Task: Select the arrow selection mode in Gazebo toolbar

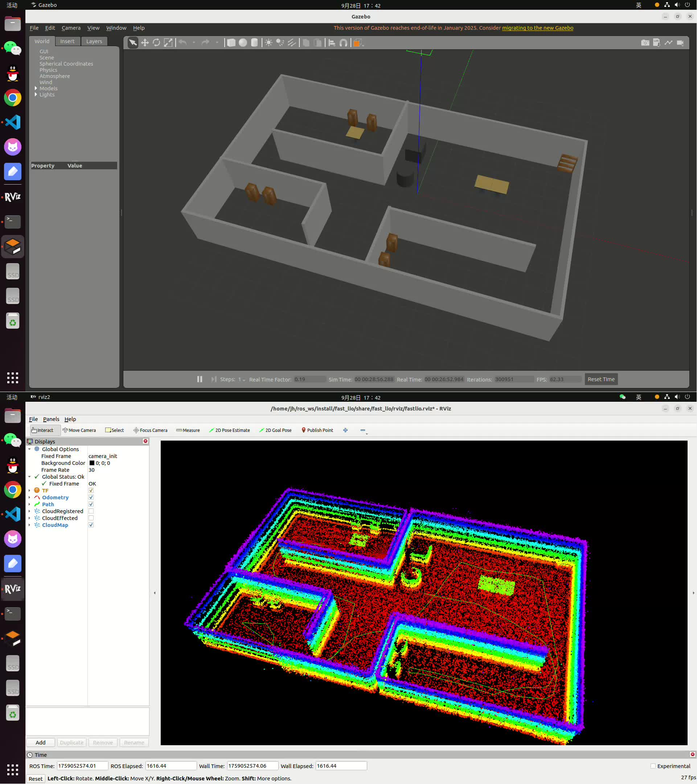Action: [133, 42]
